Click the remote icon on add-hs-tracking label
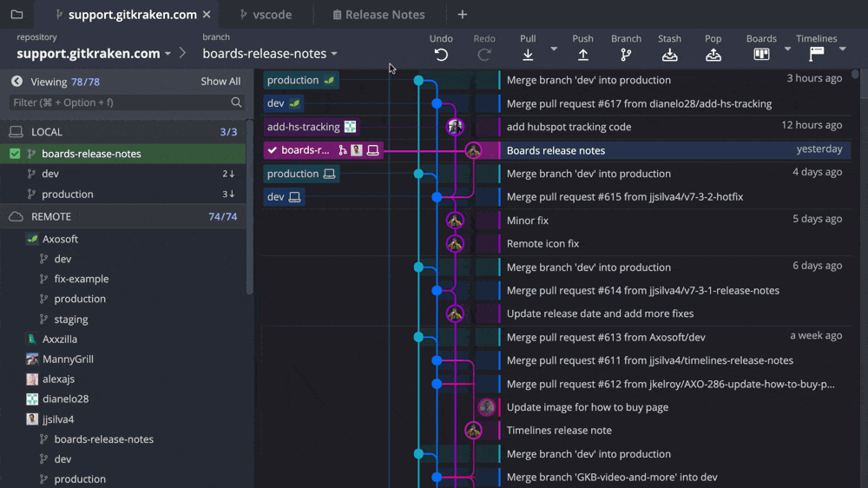The height and width of the screenshot is (488, 868). [350, 127]
